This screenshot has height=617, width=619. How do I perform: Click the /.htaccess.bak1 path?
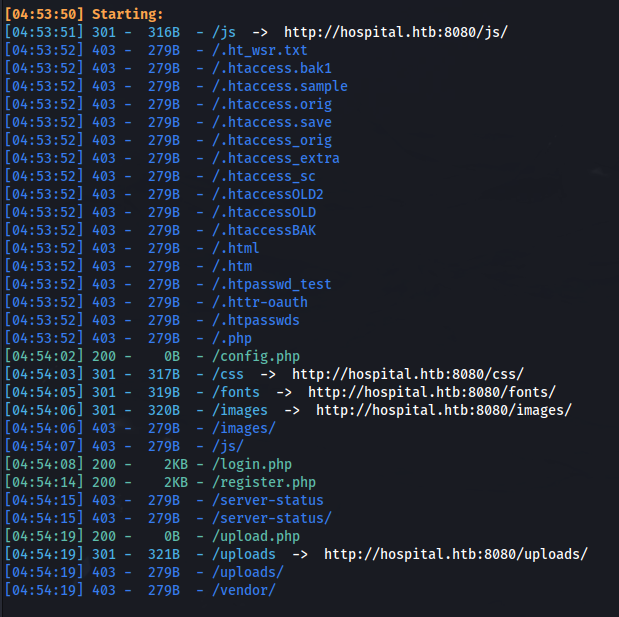[x=272, y=68]
